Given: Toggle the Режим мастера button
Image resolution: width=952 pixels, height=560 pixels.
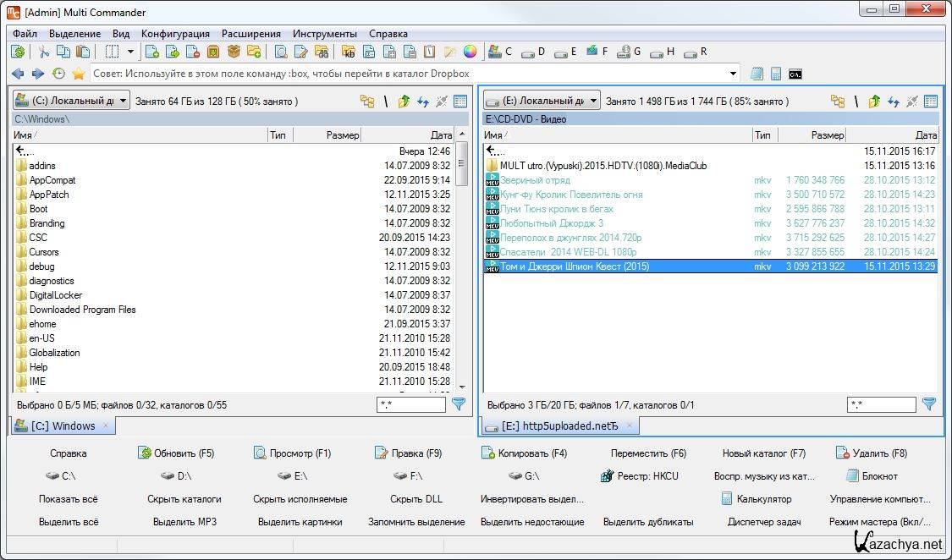Looking at the screenshot, I should 880,522.
